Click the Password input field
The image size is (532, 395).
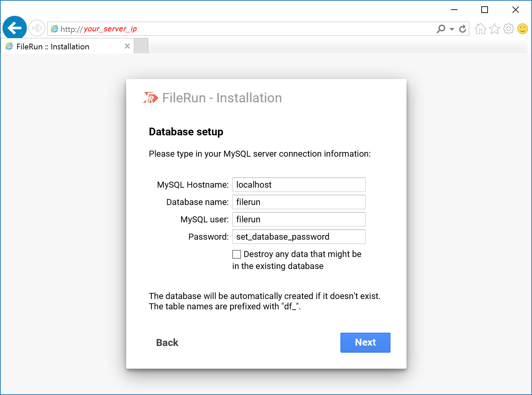(299, 237)
